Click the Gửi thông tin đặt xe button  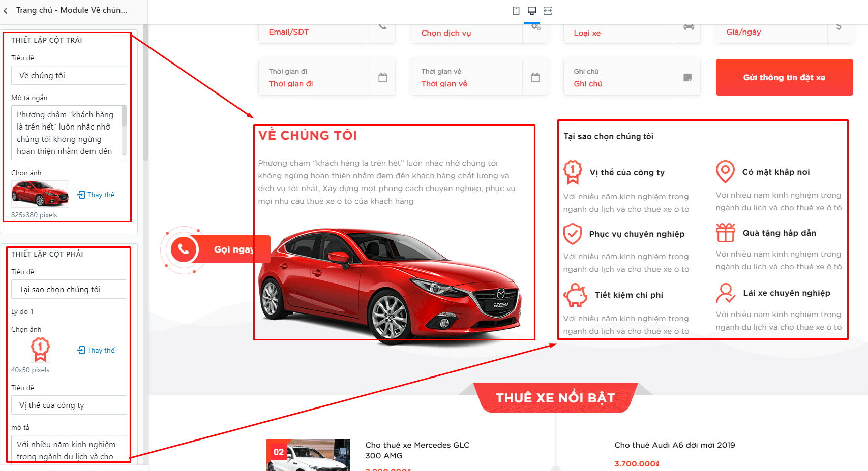tap(784, 77)
